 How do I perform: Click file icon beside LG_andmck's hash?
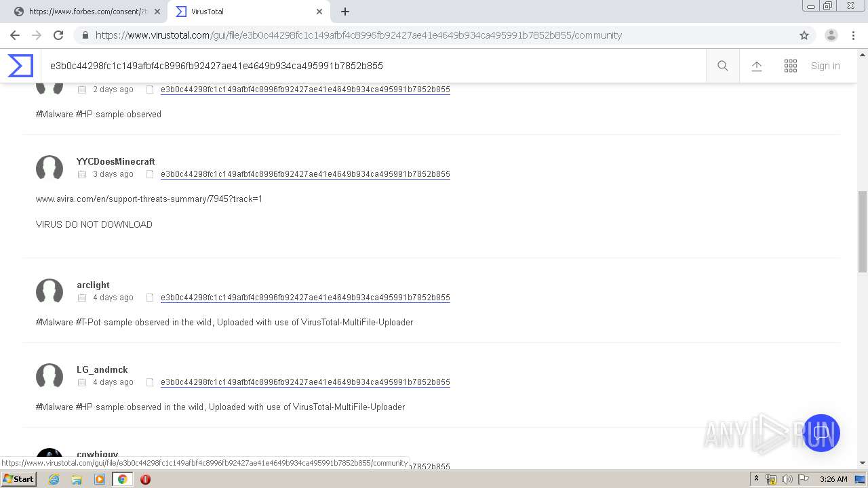click(151, 382)
